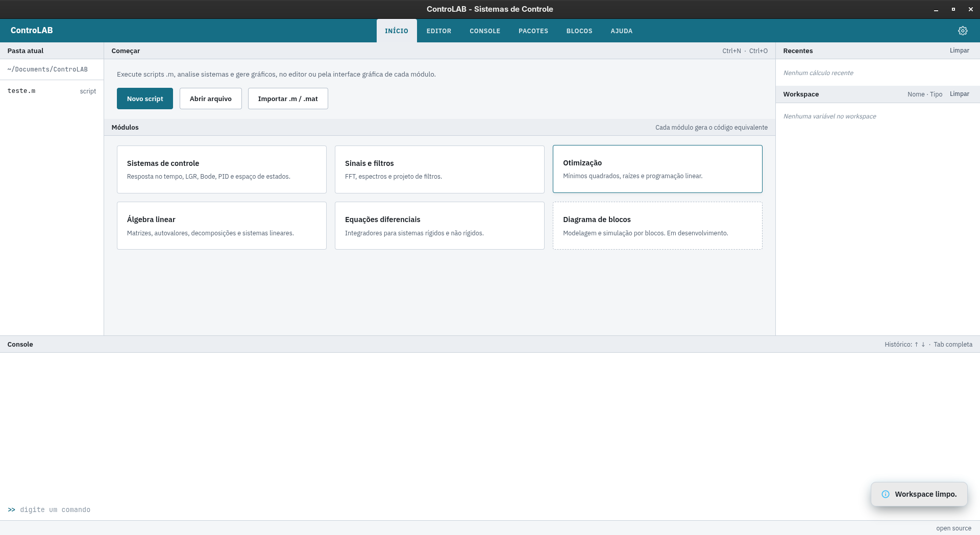Open the Sistemas de controle module card

coord(222,169)
